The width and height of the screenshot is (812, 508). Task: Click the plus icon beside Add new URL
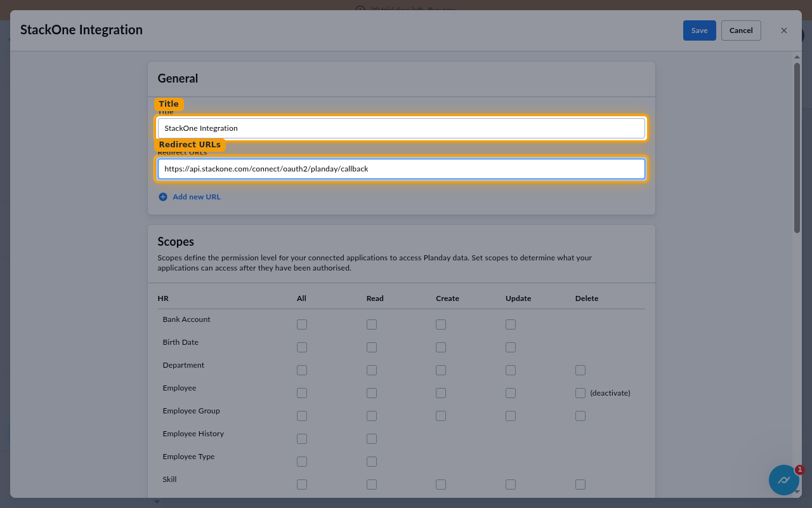pyautogui.click(x=163, y=197)
